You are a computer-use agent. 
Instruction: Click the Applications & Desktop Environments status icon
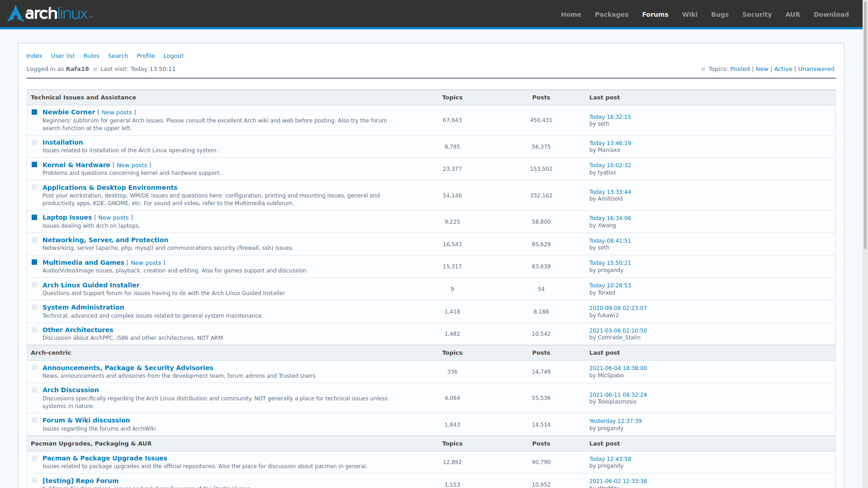pos(34,187)
